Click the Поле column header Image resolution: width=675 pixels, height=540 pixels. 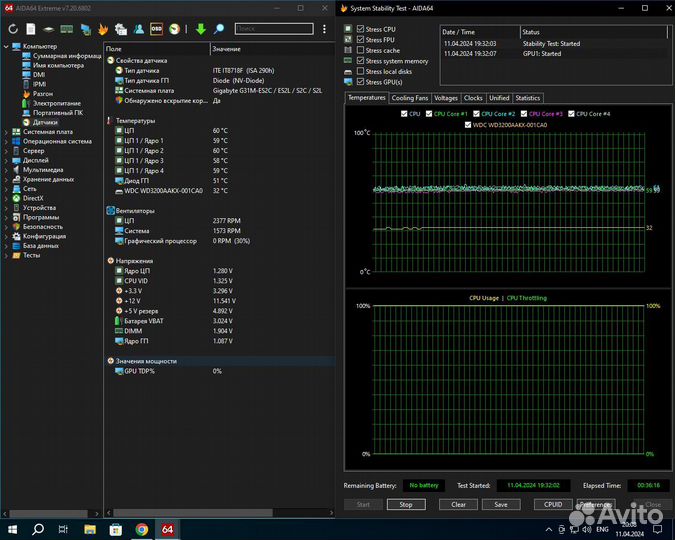[157, 49]
